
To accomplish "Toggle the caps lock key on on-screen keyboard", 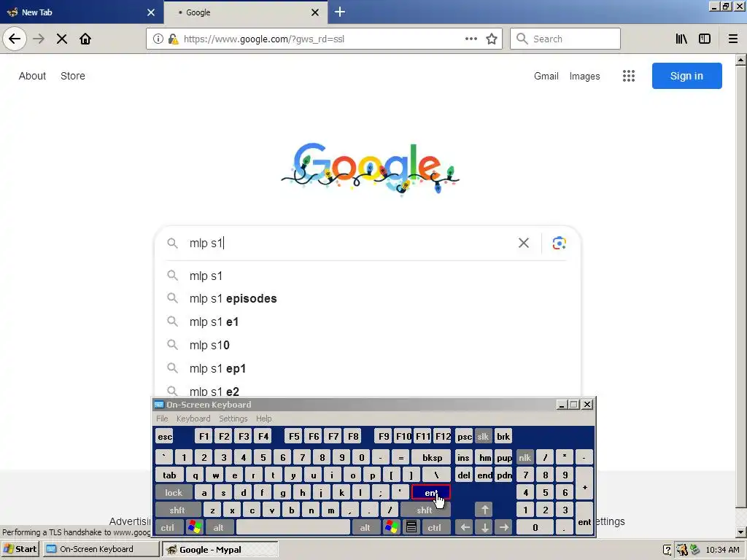I will click(x=174, y=492).
